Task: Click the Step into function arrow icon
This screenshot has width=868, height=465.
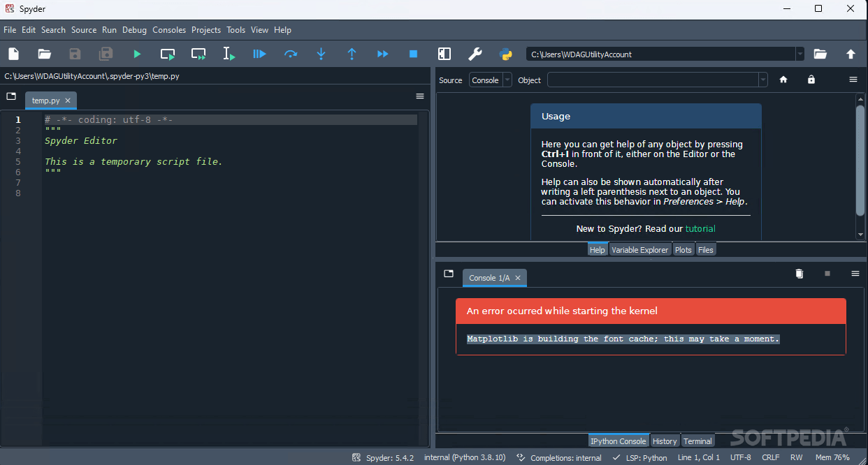Action: coord(321,54)
